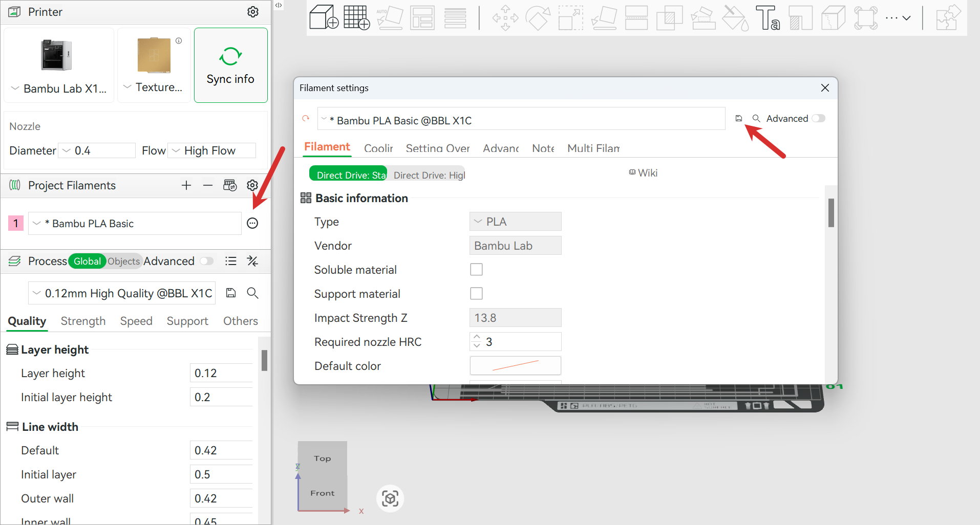Select the Scale tool
This screenshot has height=525, width=980.
click(571, 17)
